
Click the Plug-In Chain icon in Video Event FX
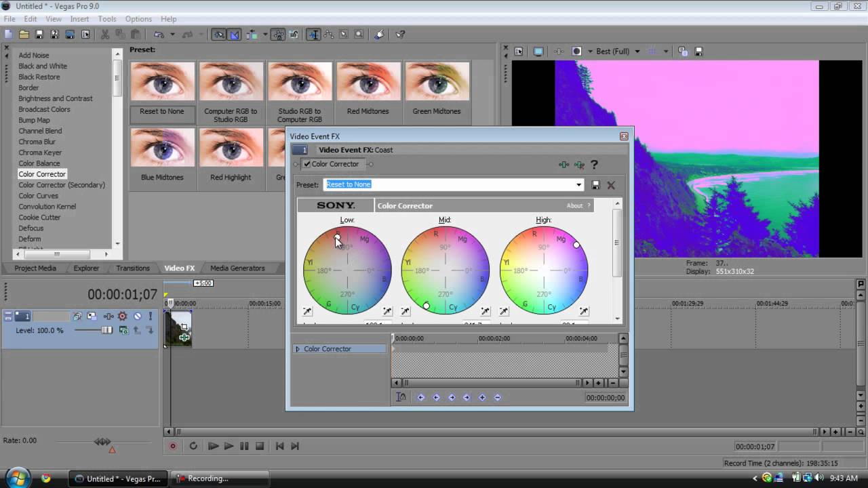564,164
